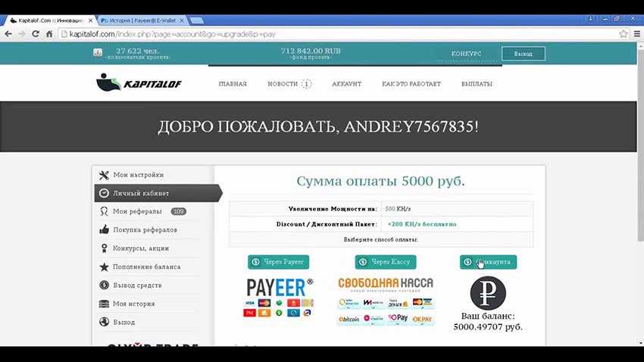Image resolution: width=644 pixels, height=362 pixels.
Task: Click the Конкурс link in the top bar
Action: point(466,54)
